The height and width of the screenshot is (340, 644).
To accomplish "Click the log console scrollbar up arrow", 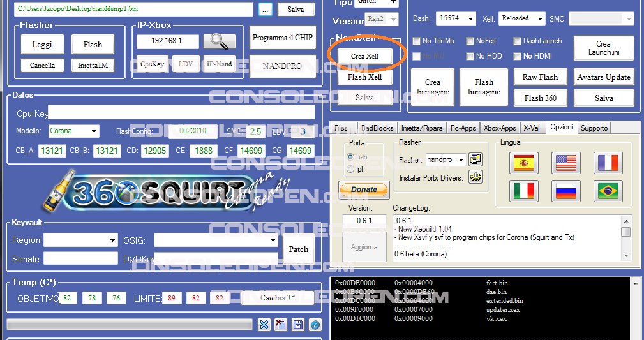I will tap(636, 283).
